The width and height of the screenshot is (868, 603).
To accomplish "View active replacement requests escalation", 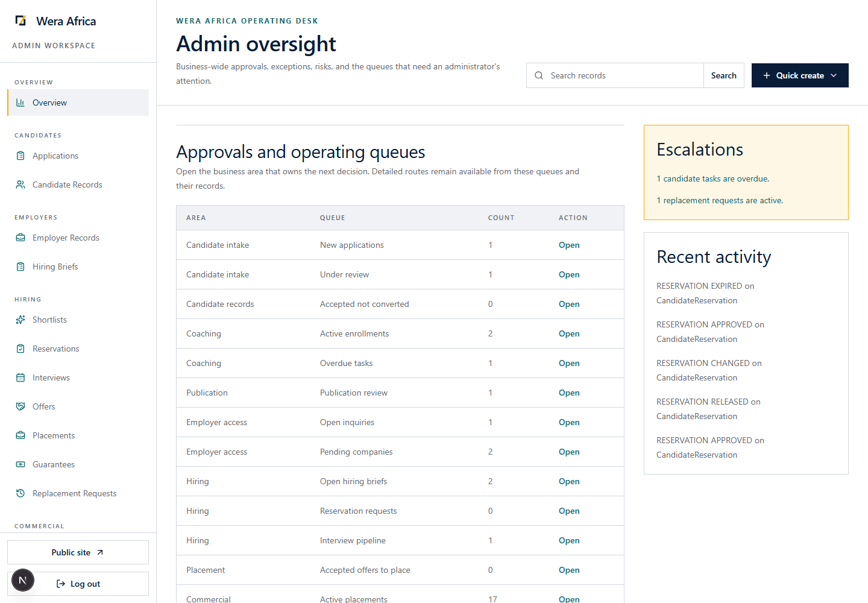I will (720, 200).
